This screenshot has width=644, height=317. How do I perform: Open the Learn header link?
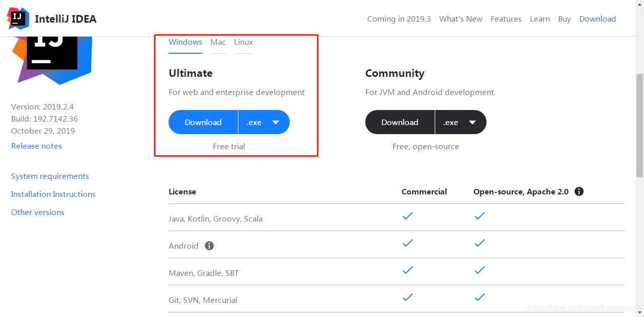(x=540, y=19)
